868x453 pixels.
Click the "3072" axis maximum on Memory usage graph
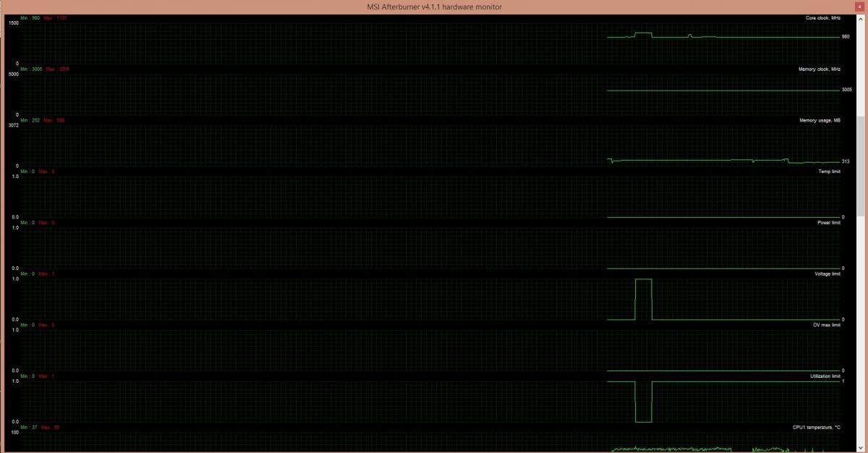(x=13, y=125)
